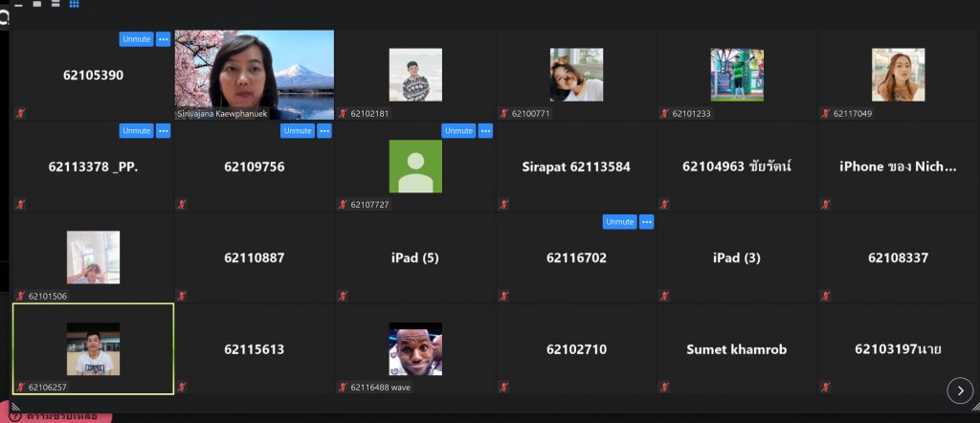
Task: Click muted mic icon on 62117049 tile
Action: click(825, 113)
